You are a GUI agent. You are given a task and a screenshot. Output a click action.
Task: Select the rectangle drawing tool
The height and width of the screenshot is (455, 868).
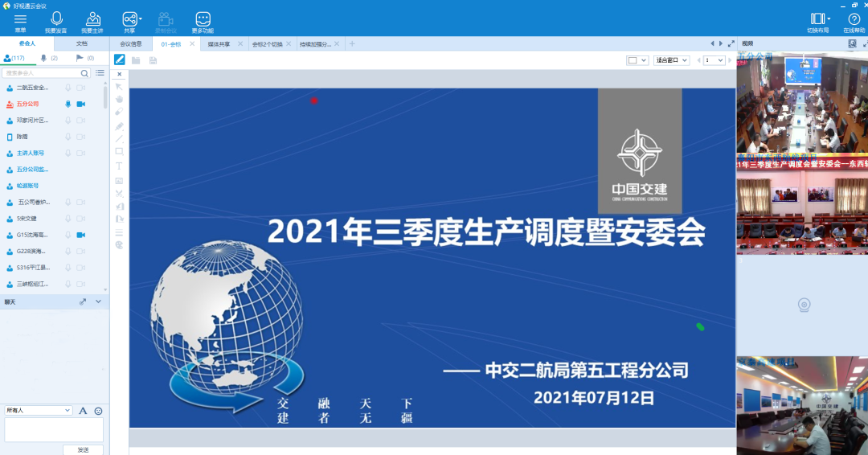coord(119,151)
